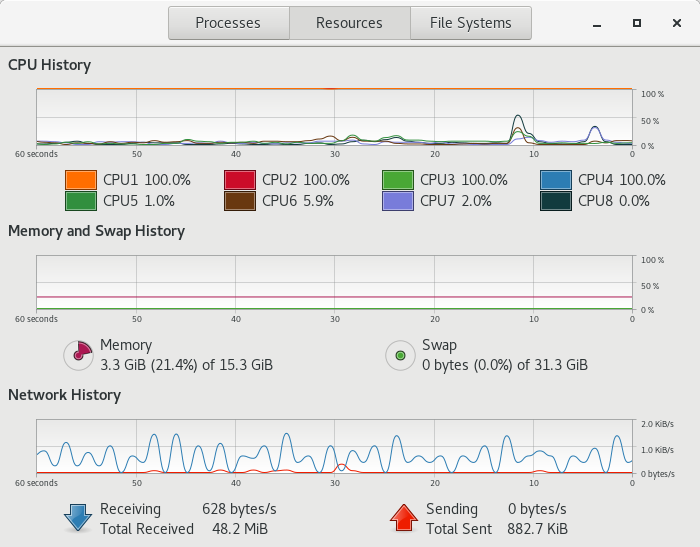Image resolution: width=700 pixels, height=547 pixels.
Task: Click the Memory label text
Action: point(126,345)
